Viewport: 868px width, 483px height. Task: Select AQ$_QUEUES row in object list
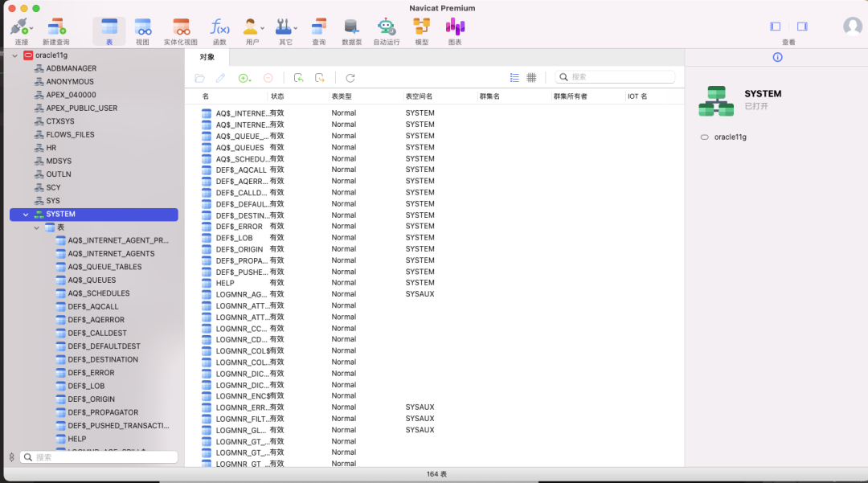point(435,147)
